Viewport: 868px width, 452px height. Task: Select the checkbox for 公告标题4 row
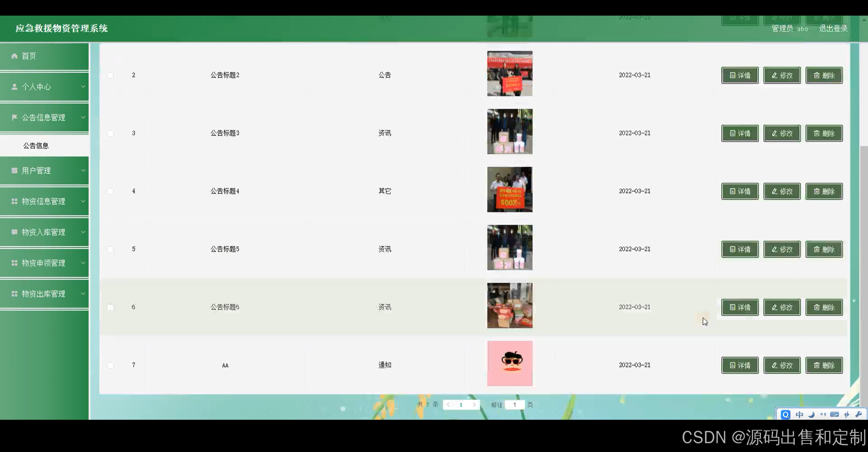pos(111,191)
